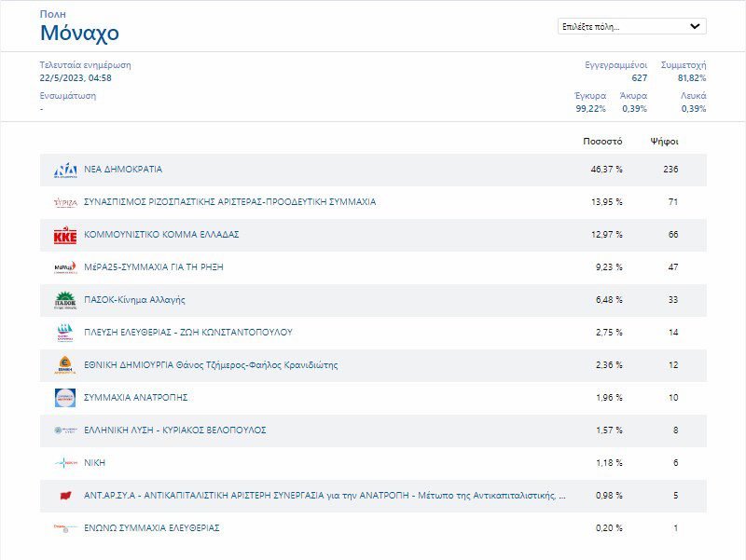Select the ΑΝΤ.ΑΡ.ΣΥ.Α party name
Screen dimensions: 746x560
[x=325, y=496]
